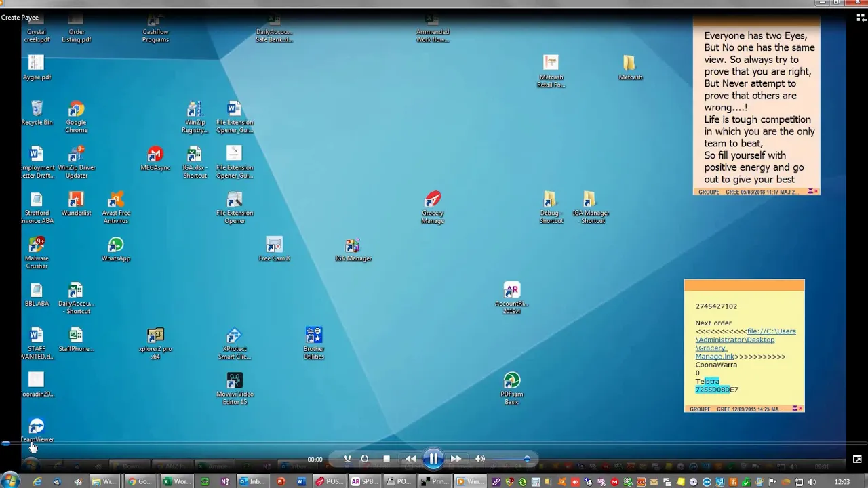
Task: Click the video seek bar
Action: [x=434, y=444]
